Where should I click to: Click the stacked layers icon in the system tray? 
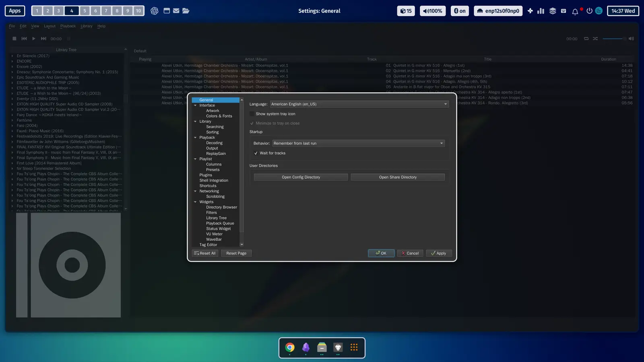coord(553,11)
